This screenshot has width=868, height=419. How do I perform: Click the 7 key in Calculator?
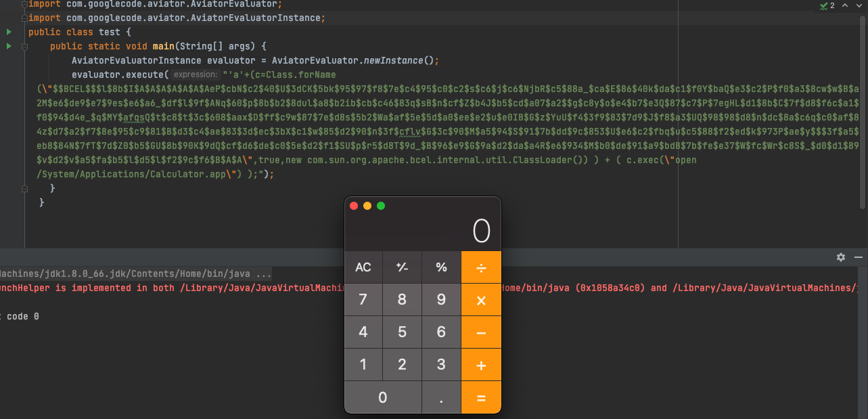[x=363, y=300]
